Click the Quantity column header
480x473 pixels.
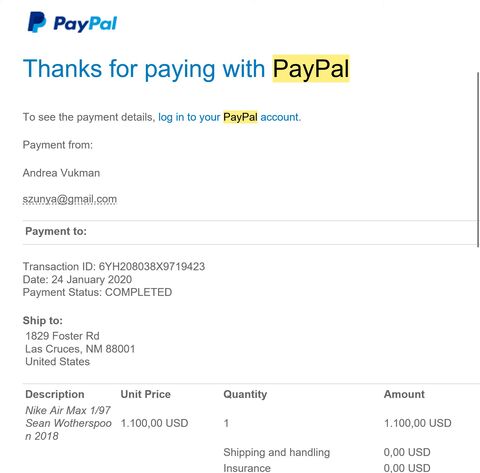245,394
